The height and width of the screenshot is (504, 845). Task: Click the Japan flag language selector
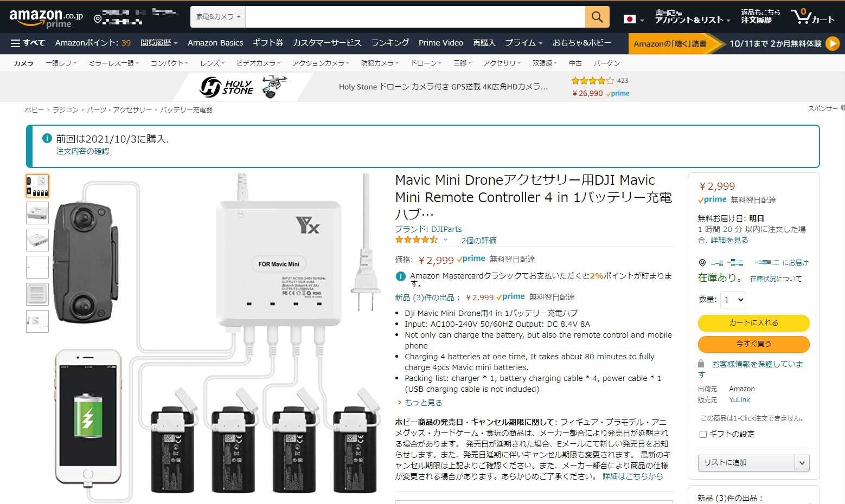tap(633, 19)
